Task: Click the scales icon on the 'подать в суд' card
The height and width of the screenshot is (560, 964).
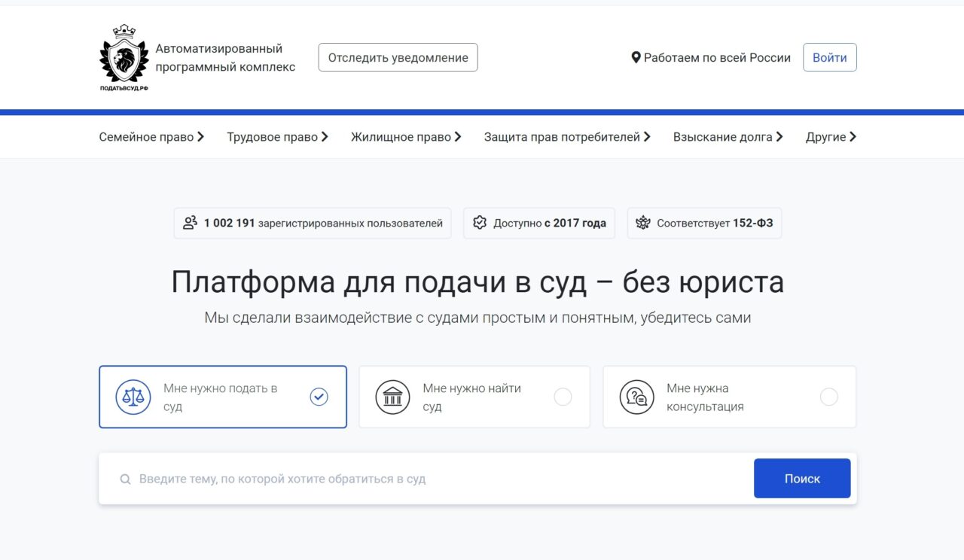Action: [133, 397]
